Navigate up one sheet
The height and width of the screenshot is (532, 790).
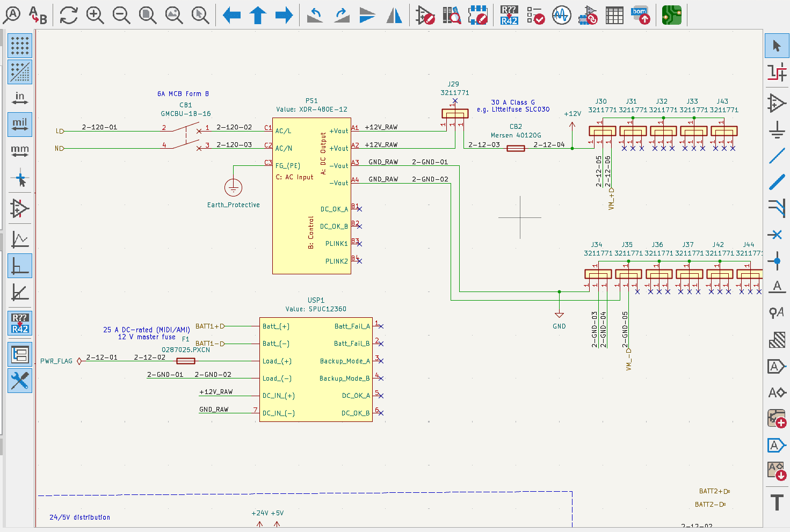(x=258, y=15)
